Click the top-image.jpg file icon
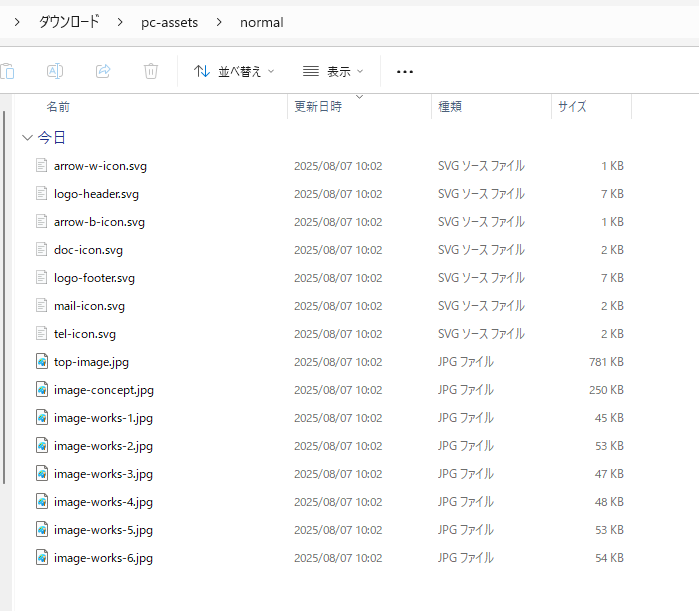This screenshot has width=699, height=611. click(42, 362)
